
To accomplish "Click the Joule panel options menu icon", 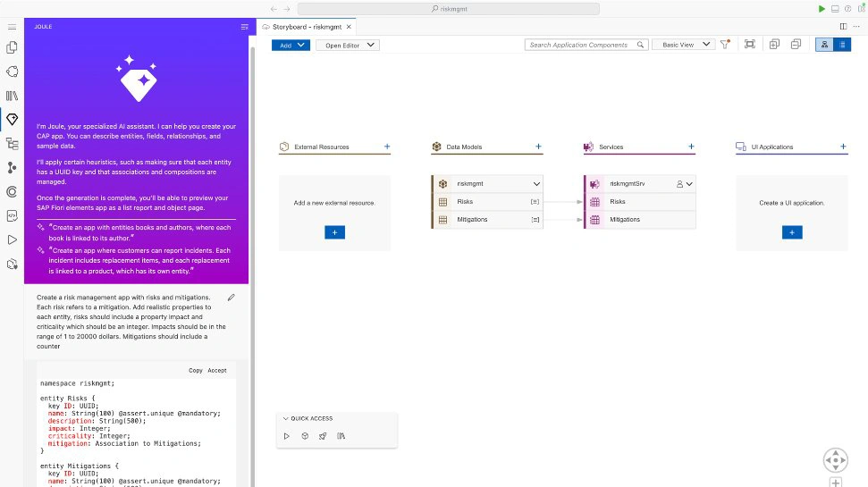I will (244, 27).
